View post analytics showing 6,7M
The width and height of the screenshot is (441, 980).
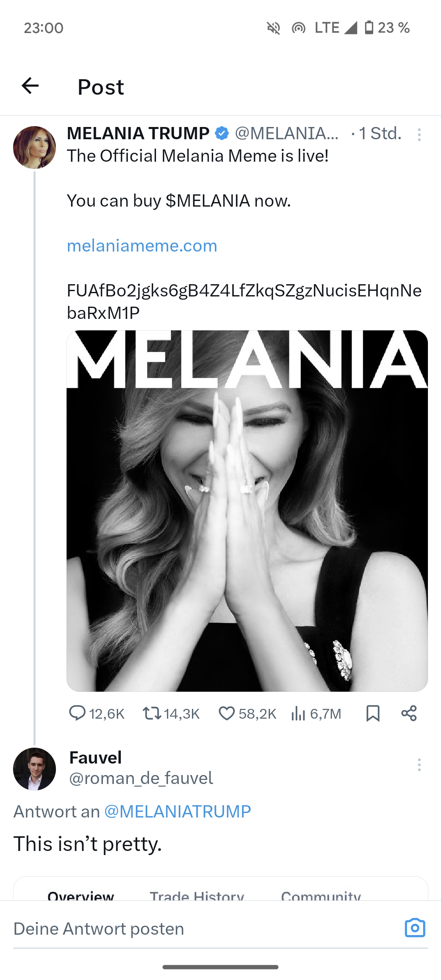point(298,713)
